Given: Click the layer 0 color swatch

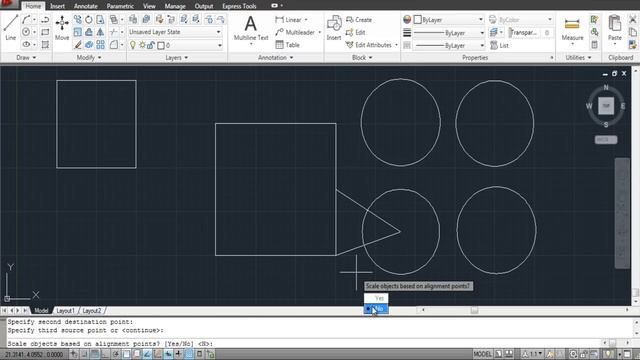Looking at the screenshot, I should [x=161, y=45].
